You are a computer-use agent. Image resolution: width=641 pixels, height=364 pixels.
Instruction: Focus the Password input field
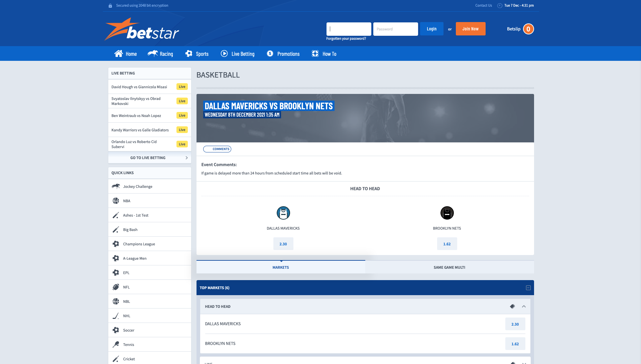pyautogui.click(x=395, y=29)
